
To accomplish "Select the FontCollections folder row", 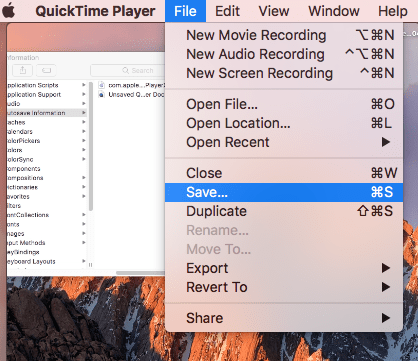I will (x=46, y=215).
